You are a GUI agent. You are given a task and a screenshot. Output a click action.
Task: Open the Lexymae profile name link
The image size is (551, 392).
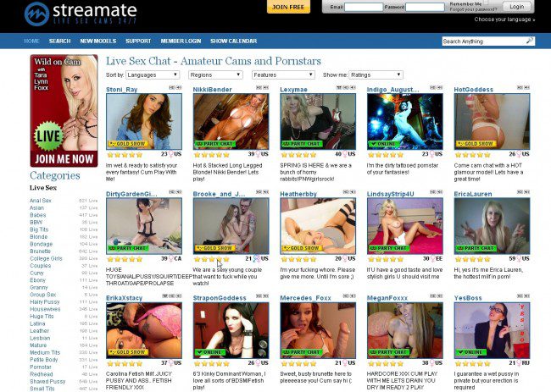tap(293, 90)
